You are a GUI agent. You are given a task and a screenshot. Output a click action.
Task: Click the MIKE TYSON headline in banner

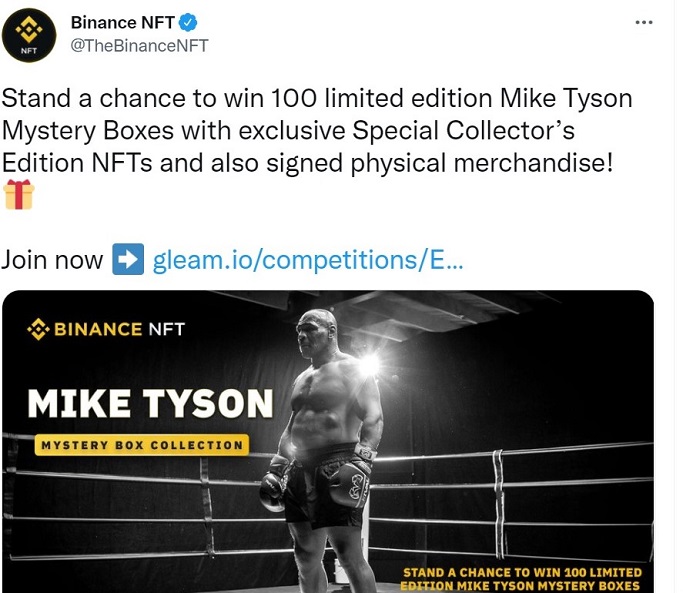pyautogui.click(x=150, y=403)
